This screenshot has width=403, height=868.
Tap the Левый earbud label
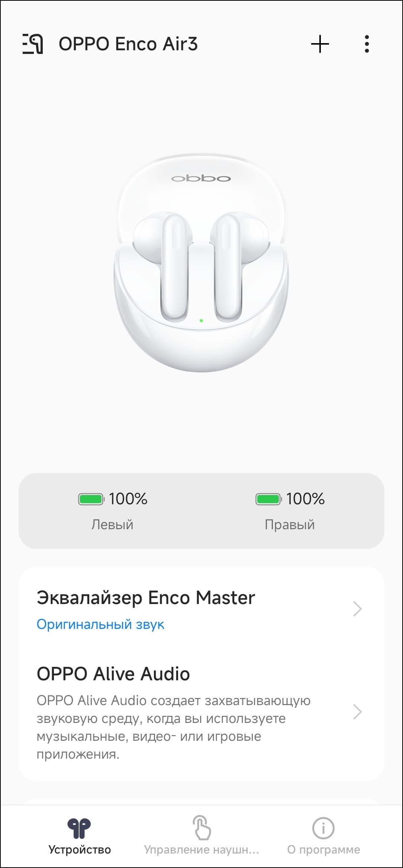112,524
